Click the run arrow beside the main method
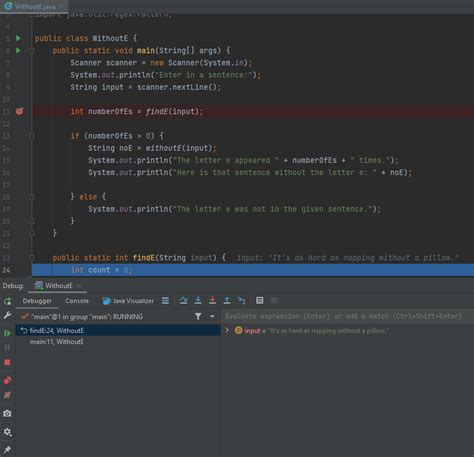 19,50
